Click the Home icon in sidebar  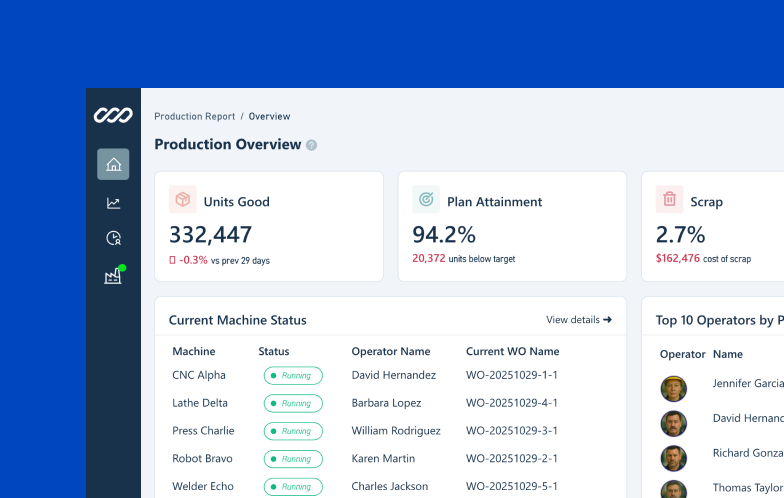click(113, 164)
